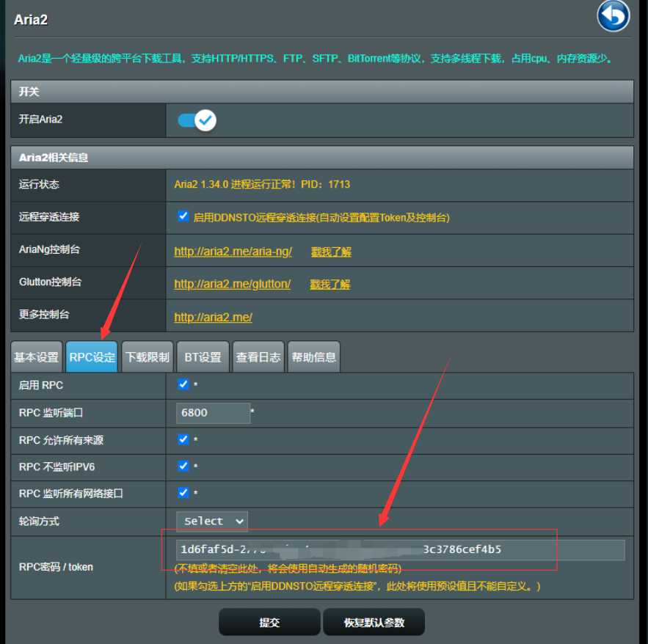648x644 pixels.
Task: Open the aria2.me/glutton/ console link
Action: [232, 284]
